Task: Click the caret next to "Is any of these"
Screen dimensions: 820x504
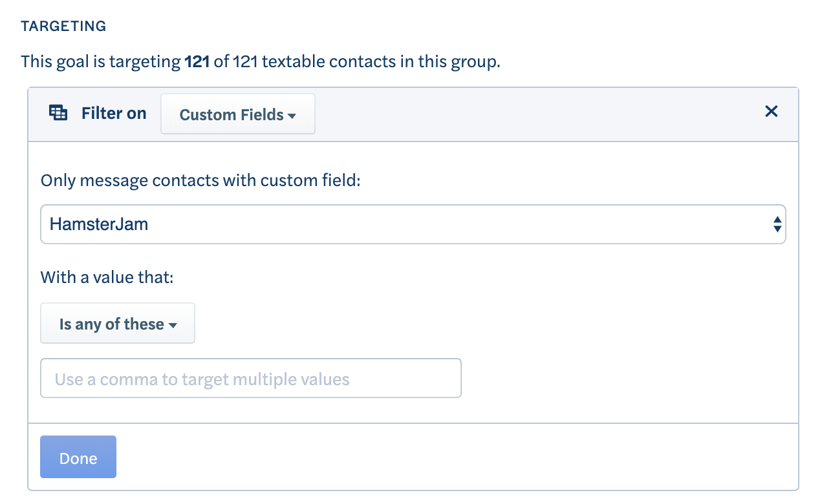Action: [172, 325]
